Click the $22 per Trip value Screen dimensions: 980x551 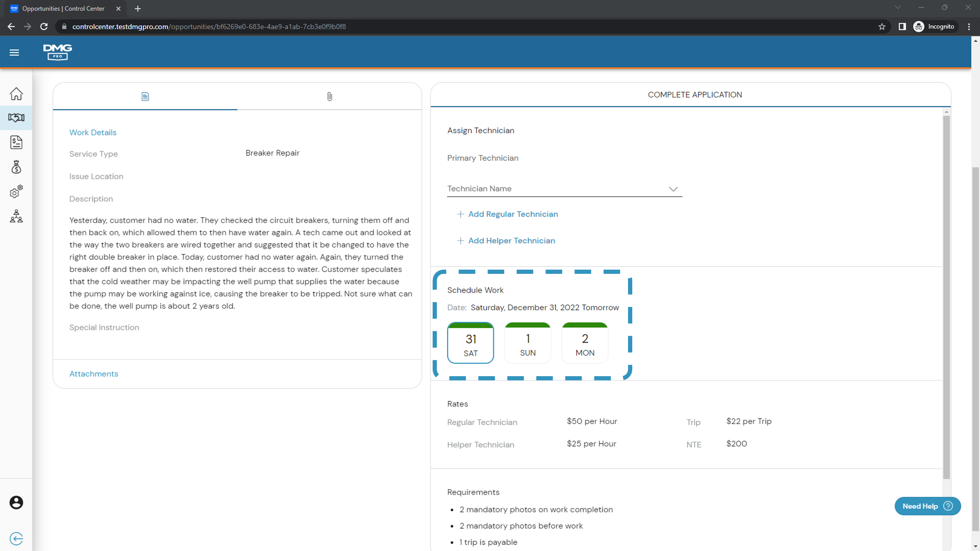pos(749,421)
